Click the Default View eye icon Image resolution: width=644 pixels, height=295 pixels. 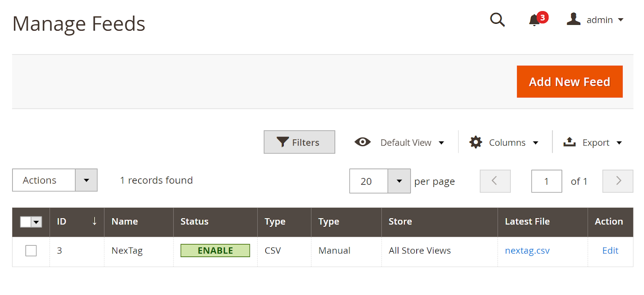(x=362, y=142)
